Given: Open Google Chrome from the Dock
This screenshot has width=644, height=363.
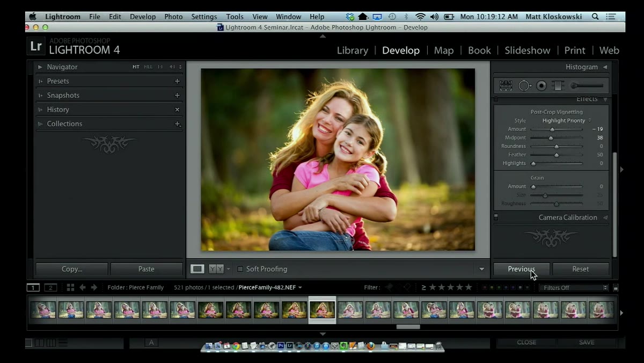Looking at the screenshot, I should (x=236, y=346).
